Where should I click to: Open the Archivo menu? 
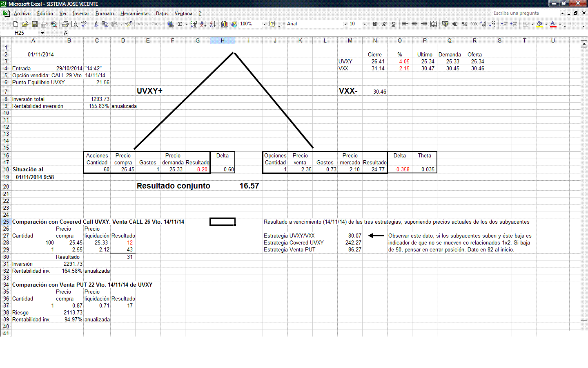point(22,13)
